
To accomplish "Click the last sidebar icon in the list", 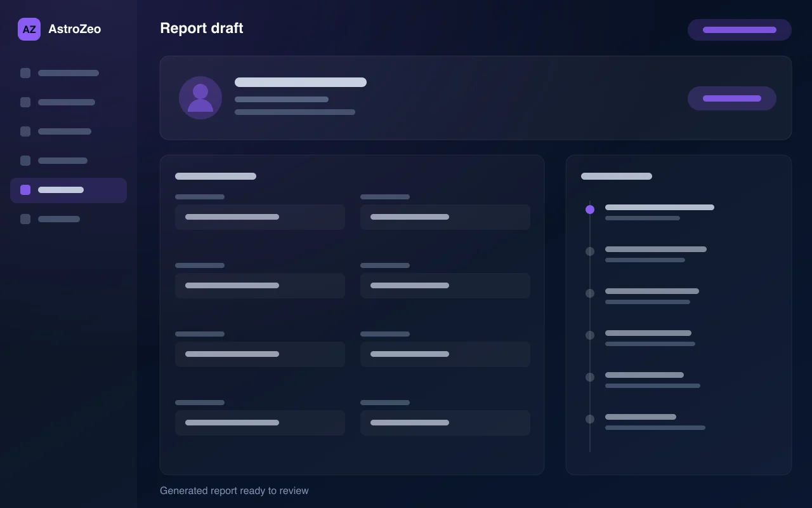I will click(25, 219).
